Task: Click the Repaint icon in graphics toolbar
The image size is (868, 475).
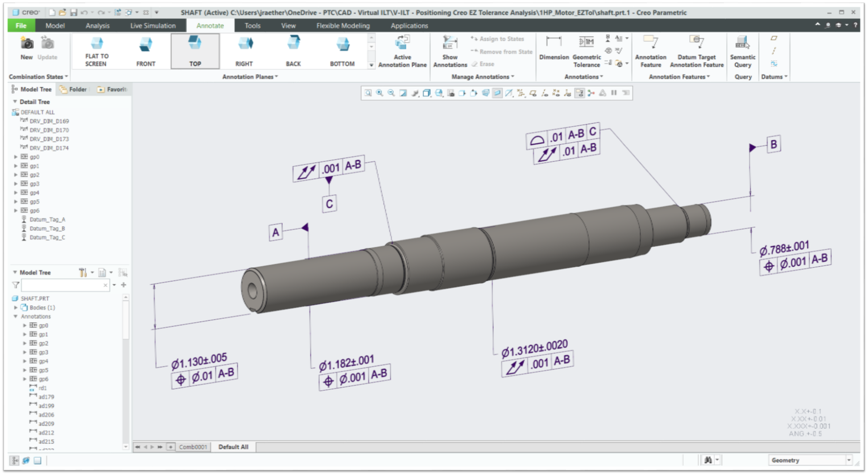Action: [403, 93]
